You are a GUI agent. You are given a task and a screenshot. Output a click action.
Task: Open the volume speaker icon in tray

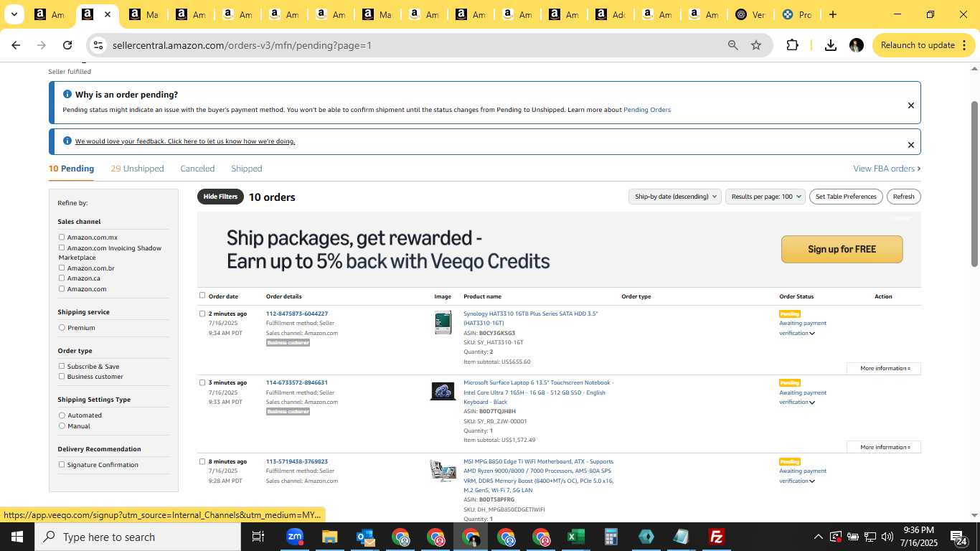point(887,537)
